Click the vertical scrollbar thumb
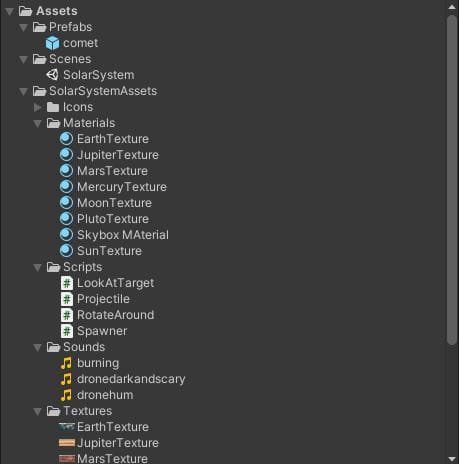 (x=452, y=180)
